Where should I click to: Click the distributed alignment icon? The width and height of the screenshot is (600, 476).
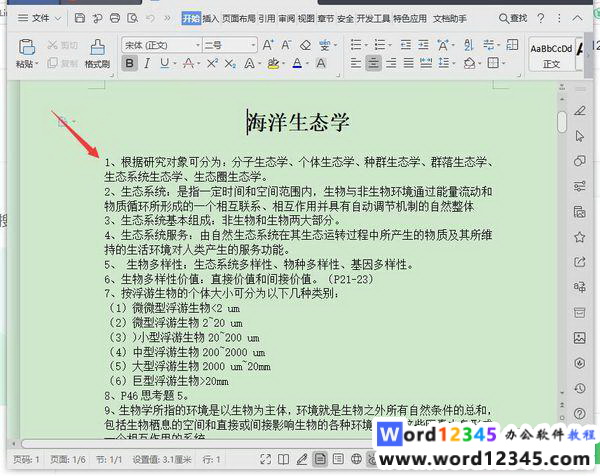tap(426, 63)
